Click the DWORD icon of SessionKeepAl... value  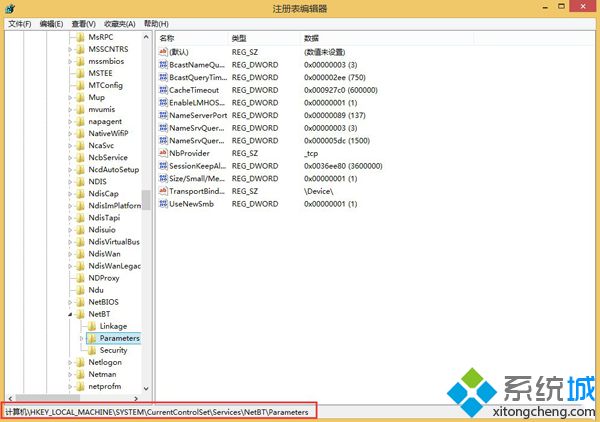click(x=163, y=166)
